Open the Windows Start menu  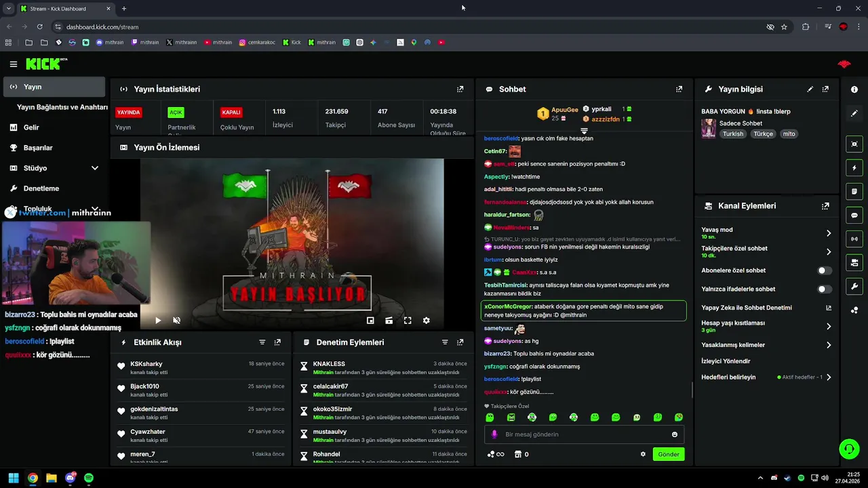coord(14,478)
